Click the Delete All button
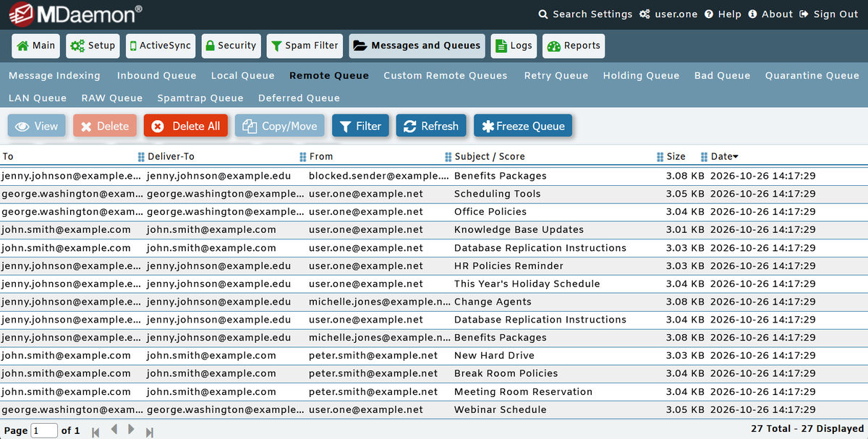This screenshot has width=868, height=439. point(186,126)
